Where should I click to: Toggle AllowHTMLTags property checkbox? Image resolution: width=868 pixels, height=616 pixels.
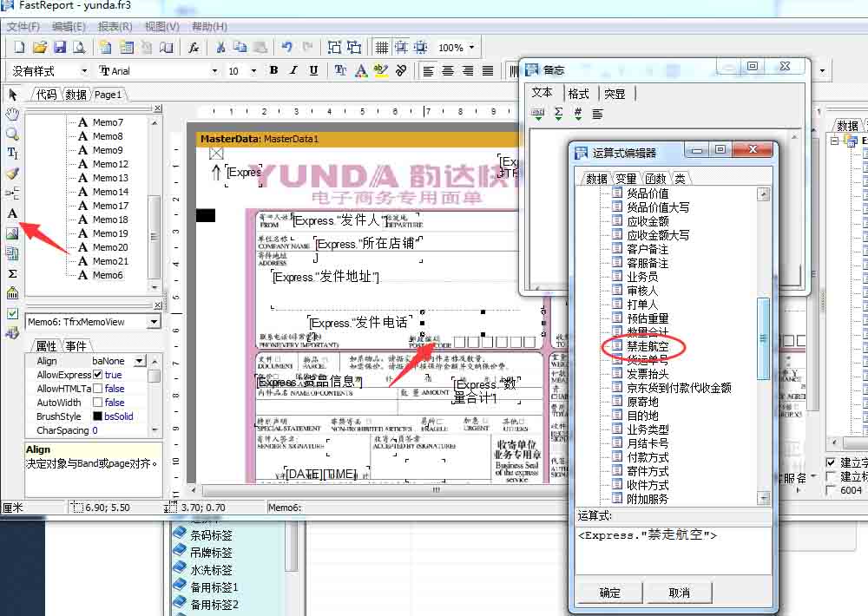[98, 389]
